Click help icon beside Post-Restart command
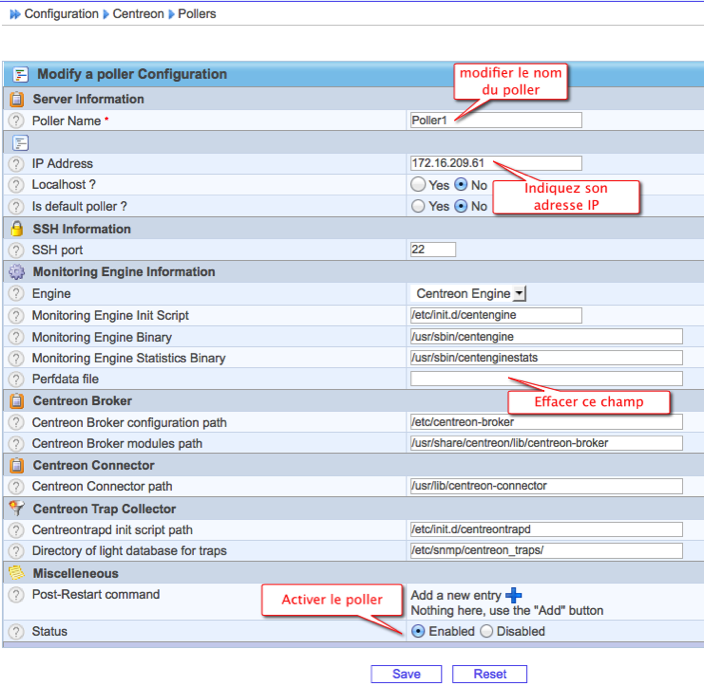 pos(16,595)
